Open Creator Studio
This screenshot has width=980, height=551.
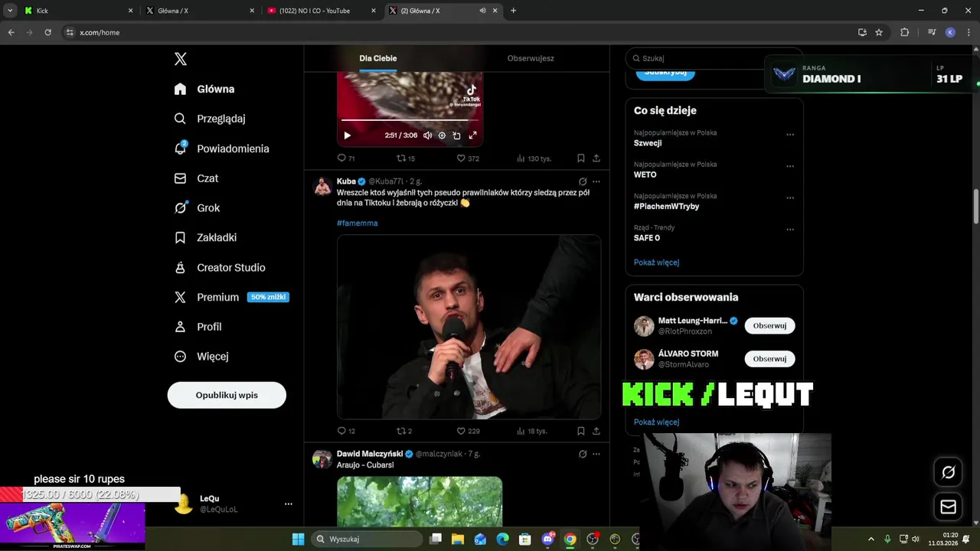click(220, 267)
